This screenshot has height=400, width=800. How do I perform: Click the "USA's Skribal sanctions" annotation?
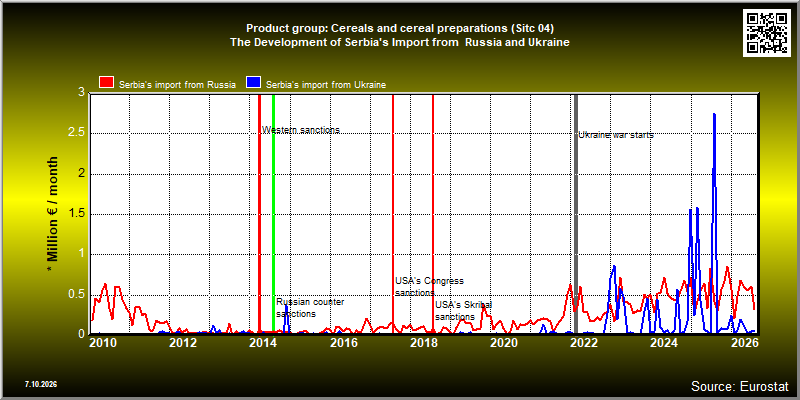(x=463, y=311)
